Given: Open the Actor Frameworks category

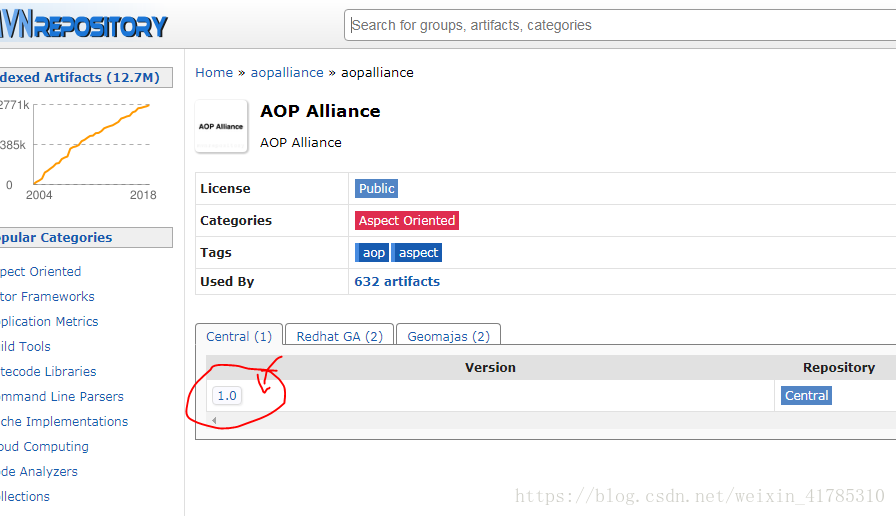Looking at the screenshot, I should pos(47,297).
